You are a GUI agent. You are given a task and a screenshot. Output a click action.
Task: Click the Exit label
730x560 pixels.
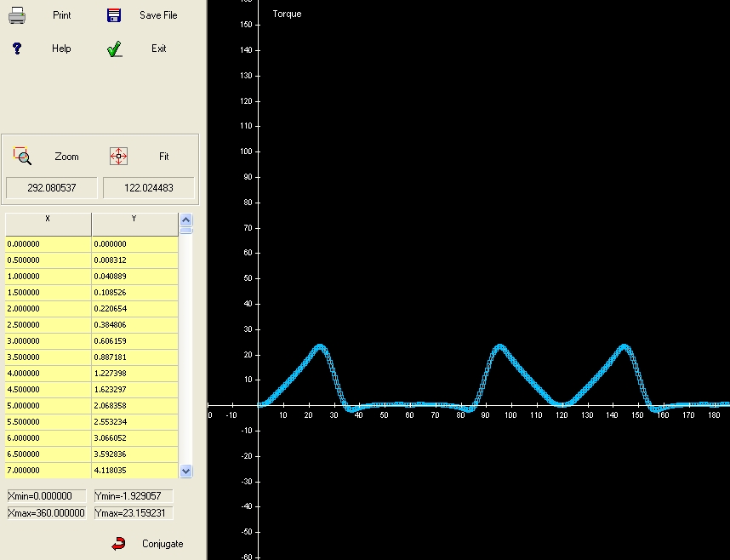(x=159, y=49)
